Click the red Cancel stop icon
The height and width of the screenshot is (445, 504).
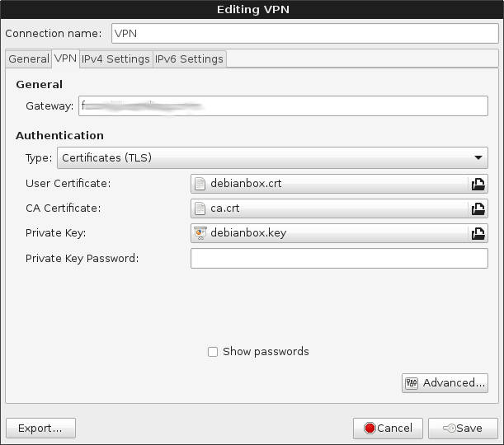tap(370, 429)
